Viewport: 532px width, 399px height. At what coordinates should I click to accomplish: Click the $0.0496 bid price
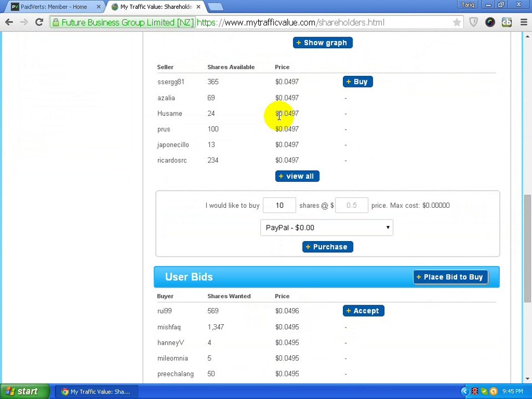287,311
